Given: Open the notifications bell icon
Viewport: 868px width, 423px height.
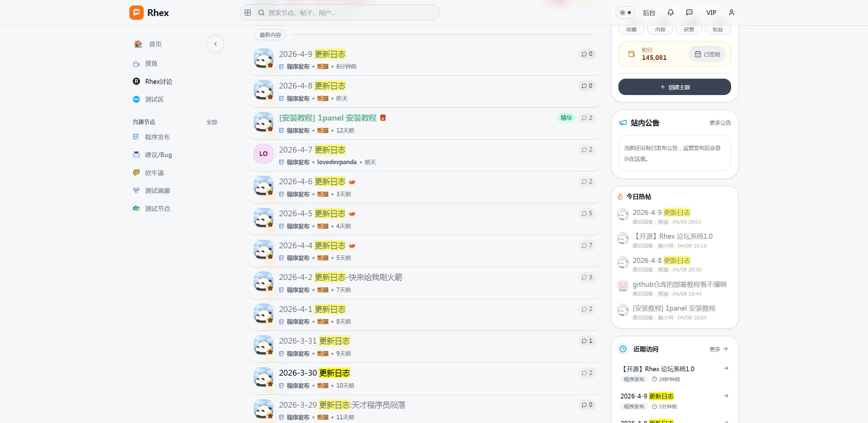Looking at the screenshot, I should point(670,13).
